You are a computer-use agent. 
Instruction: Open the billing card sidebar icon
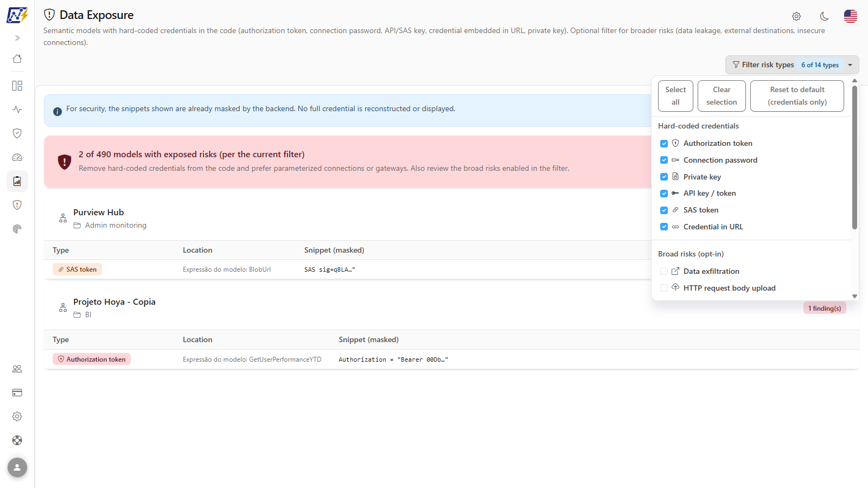tap(17, 393)
